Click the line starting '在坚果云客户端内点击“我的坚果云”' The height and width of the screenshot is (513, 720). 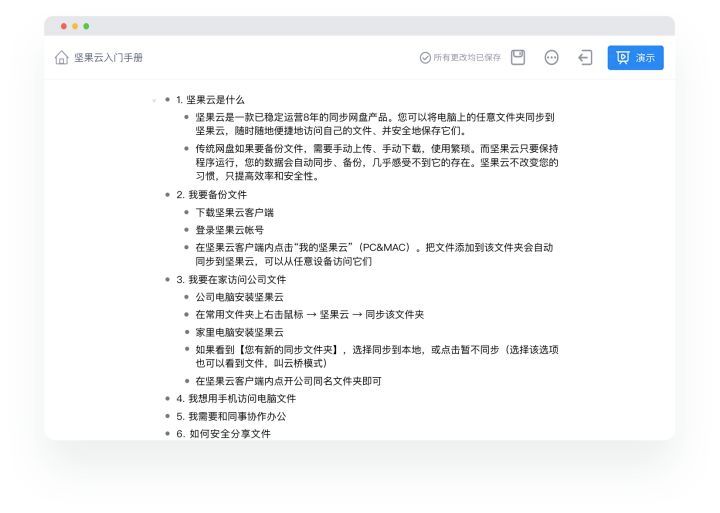pyautogui.click(x=374, y=254)
